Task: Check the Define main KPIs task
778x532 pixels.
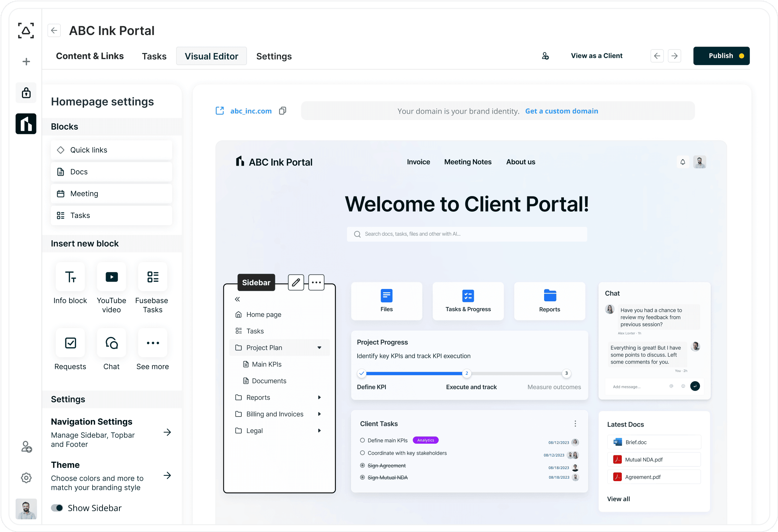Action: [x=362, y=440]
